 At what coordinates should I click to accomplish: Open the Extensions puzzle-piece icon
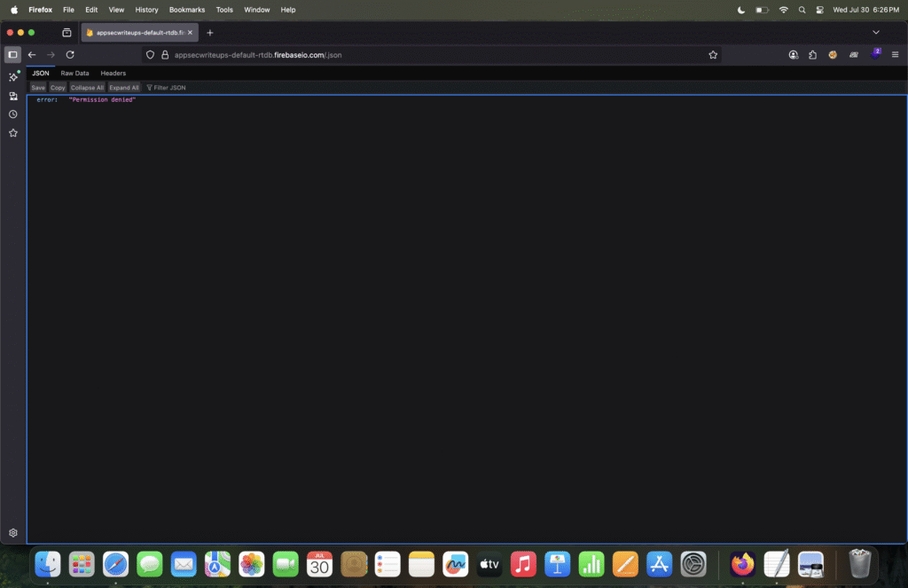[813, 55]
